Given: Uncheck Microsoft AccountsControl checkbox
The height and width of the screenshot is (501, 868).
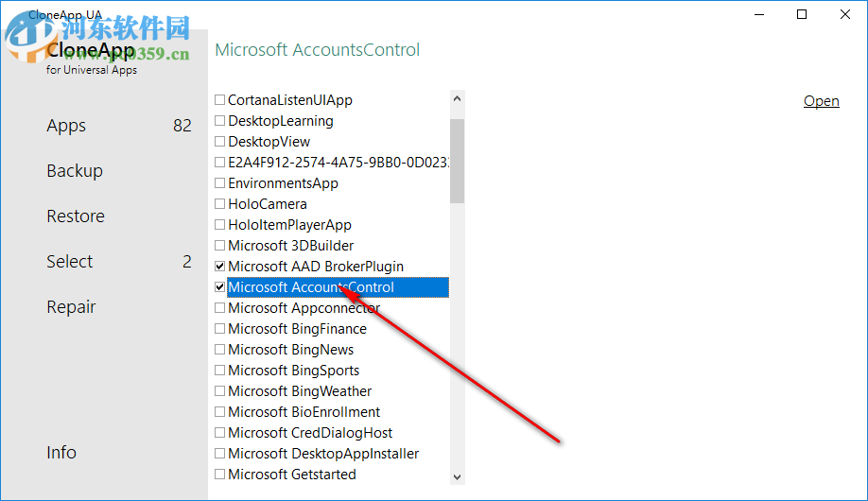Looking at the screenshot, I should point(220,287).
